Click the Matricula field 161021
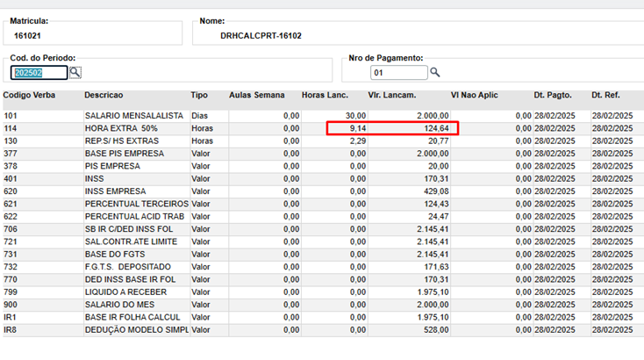Viewport: 644px width, 360px height. tap(88, 36)
